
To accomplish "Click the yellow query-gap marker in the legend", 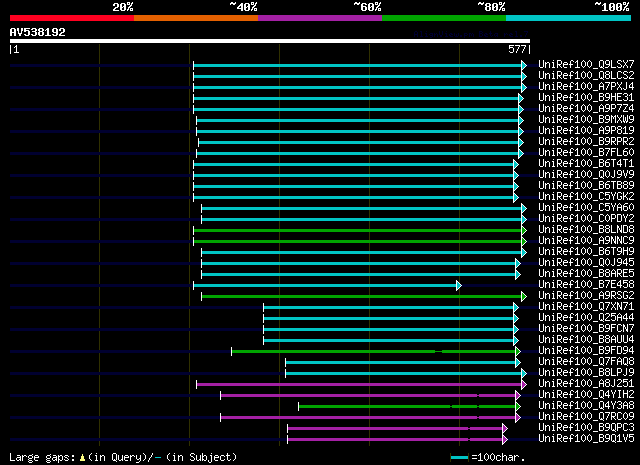I will 82,458.
